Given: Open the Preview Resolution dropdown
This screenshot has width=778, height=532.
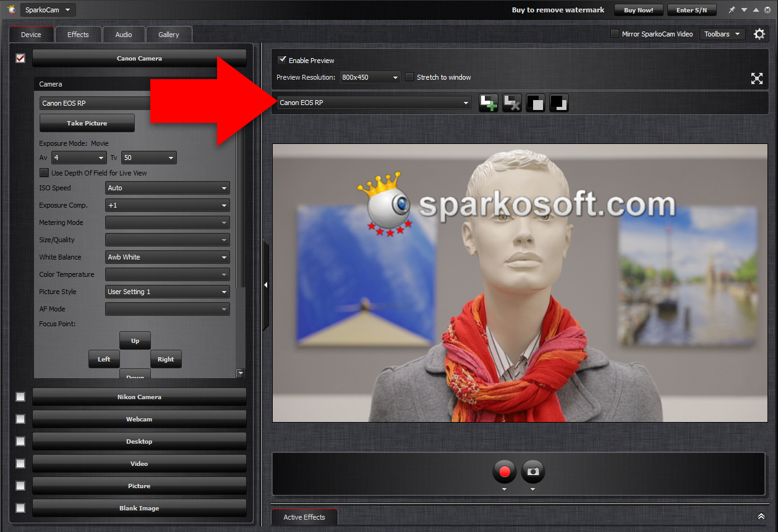Looking at the screenshot, I should [370, 77].
